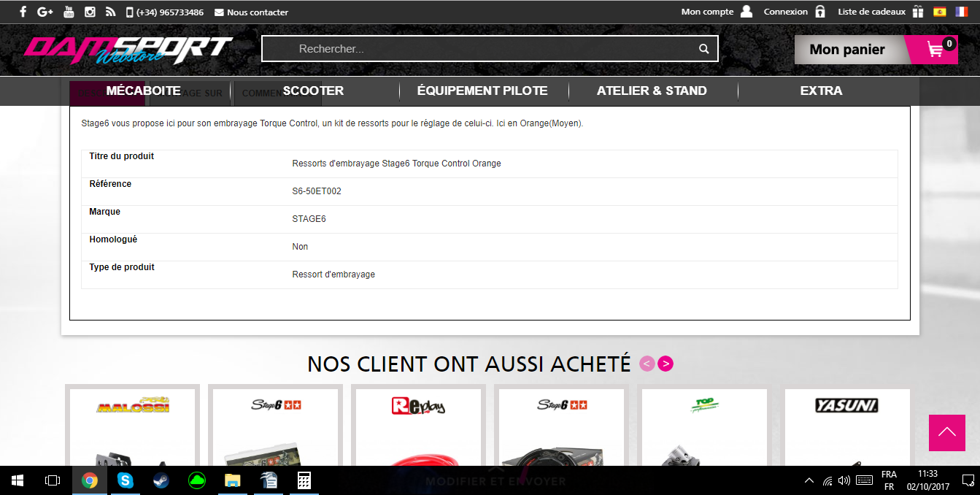Viewport: 980px width, 495px height.
Task: Switch language with the Spanish flag
Action: (x=940, y=12)
